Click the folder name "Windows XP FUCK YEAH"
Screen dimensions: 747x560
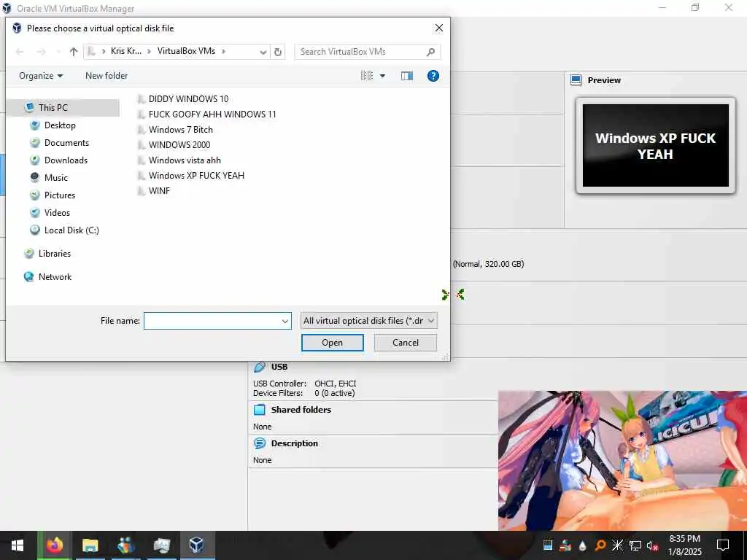coord(196,175)
